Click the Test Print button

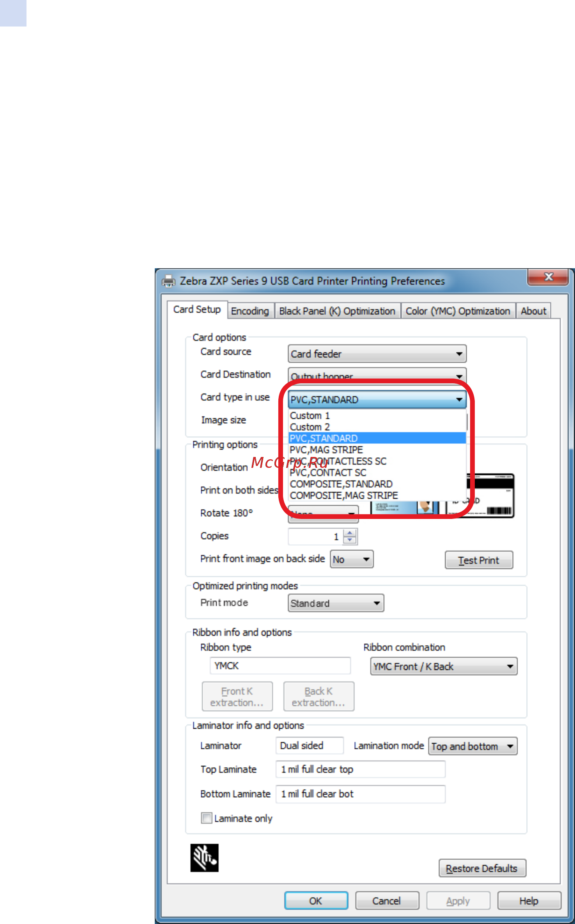pos(479,560)
